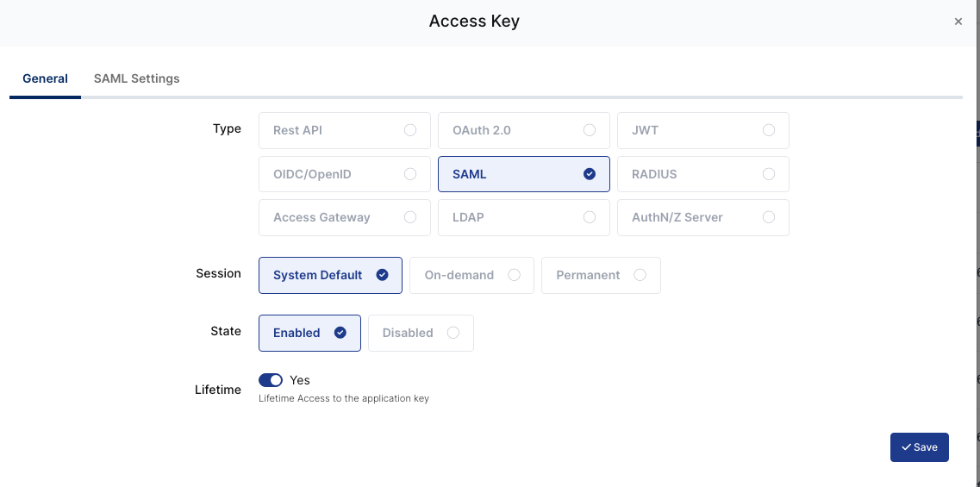This screenshot has width=980, height=487.
Task: Click the checkmark icon in SAML option
Action: pos(590,174)
